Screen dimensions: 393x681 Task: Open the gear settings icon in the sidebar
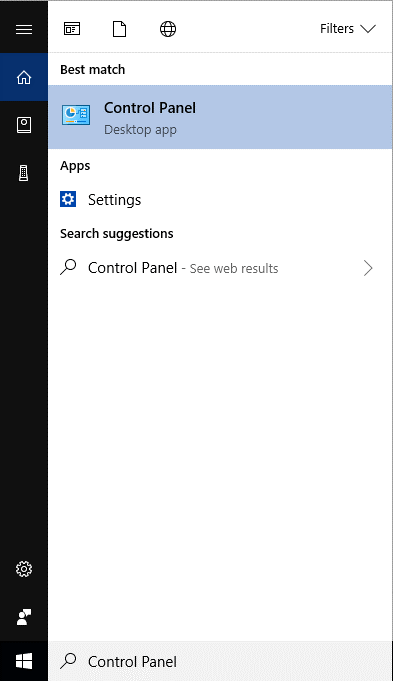pyautogui.click(x=24, y=569)
